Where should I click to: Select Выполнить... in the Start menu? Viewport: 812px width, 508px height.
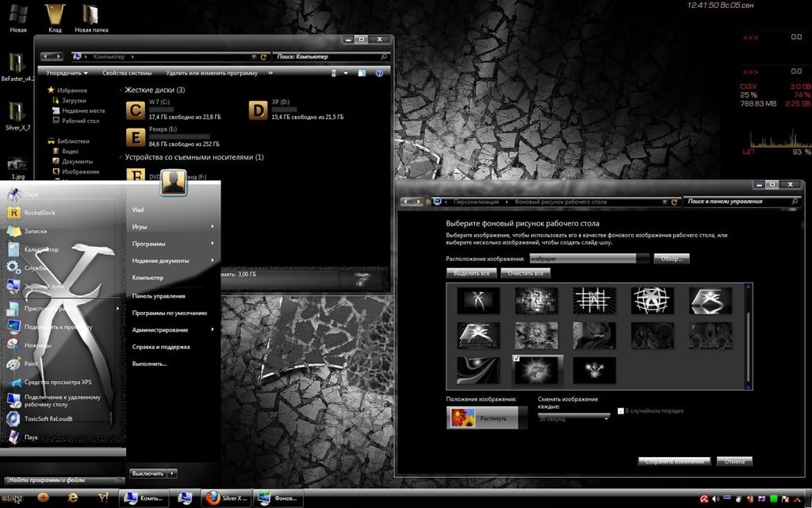pyautogui.click(x=149, y=364)
